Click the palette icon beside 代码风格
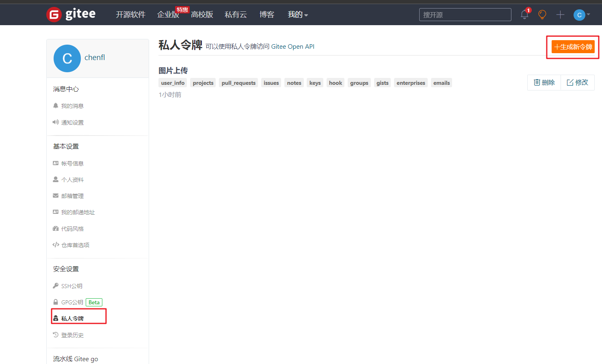Screen dimensions: 602x364 pyautogui.click(x=56, y=228)
